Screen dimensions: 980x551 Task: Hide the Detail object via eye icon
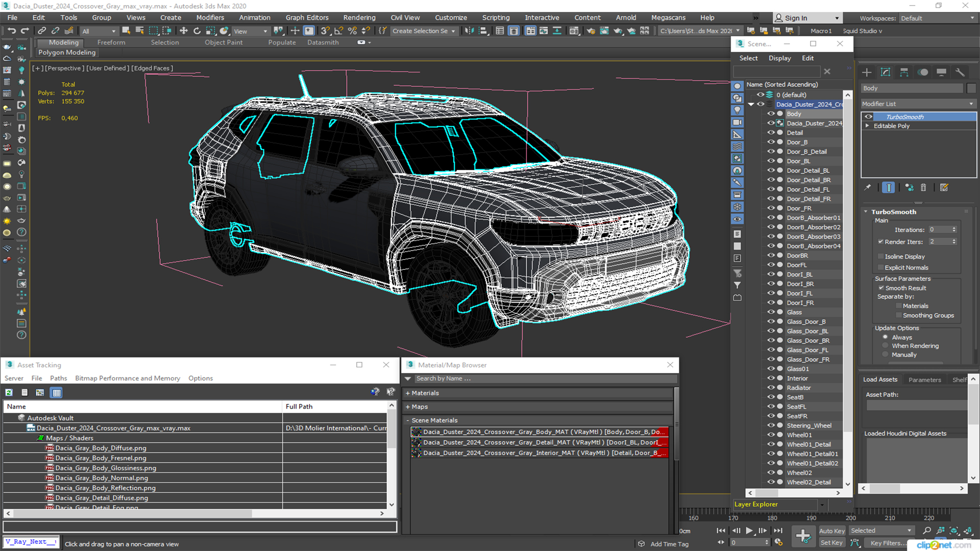coord(771,133)
